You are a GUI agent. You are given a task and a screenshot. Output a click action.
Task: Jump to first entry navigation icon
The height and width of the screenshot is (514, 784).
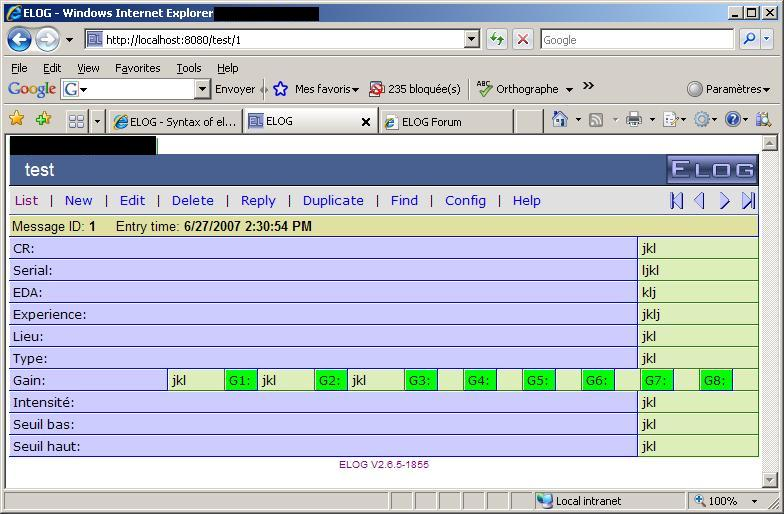[676, 200]
